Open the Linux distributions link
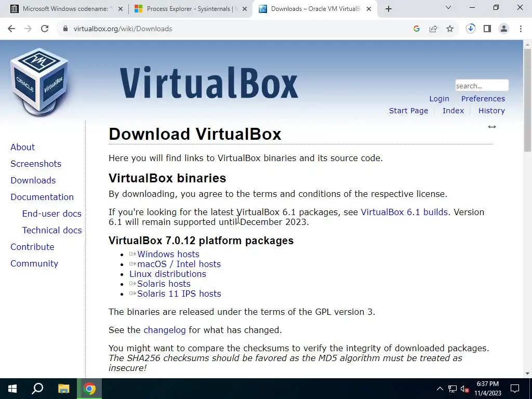Image resolution: width=532 pixels, height=399 pixels. click(168, 274)
